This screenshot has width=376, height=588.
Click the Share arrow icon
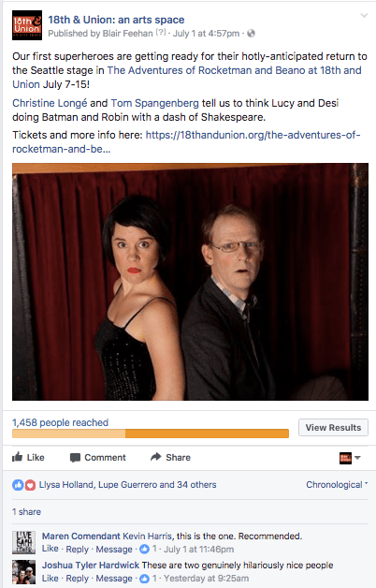pyautogui.click(x=155, y=457)
